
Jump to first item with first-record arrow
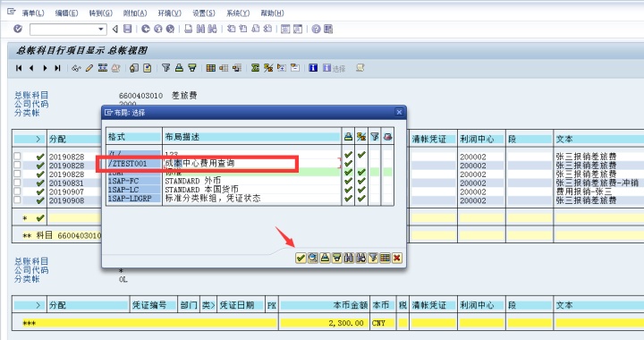click(x=19, y=68)
